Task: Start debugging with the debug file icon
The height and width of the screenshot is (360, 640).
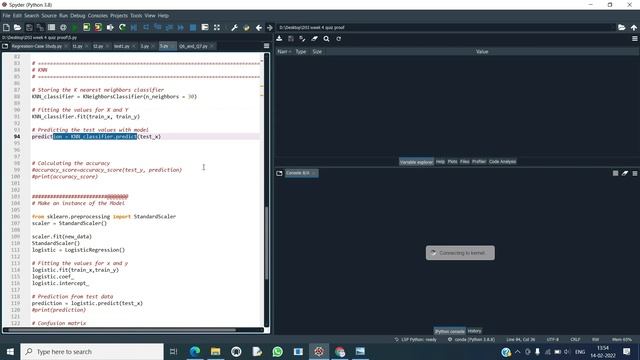Action: pyautogui.click(x=134, y=27)
